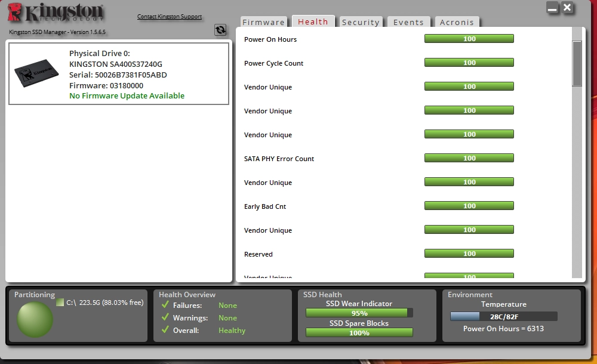Click the Kingston Technology logo
The height and width of the screenshot is (364, 597).
click(56, 13)
